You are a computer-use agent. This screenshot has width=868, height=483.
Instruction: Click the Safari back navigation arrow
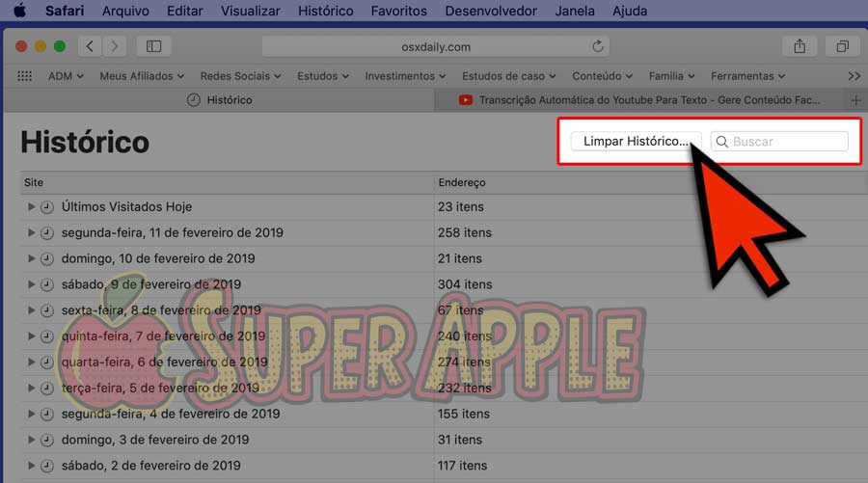click(x=91, y=46)
